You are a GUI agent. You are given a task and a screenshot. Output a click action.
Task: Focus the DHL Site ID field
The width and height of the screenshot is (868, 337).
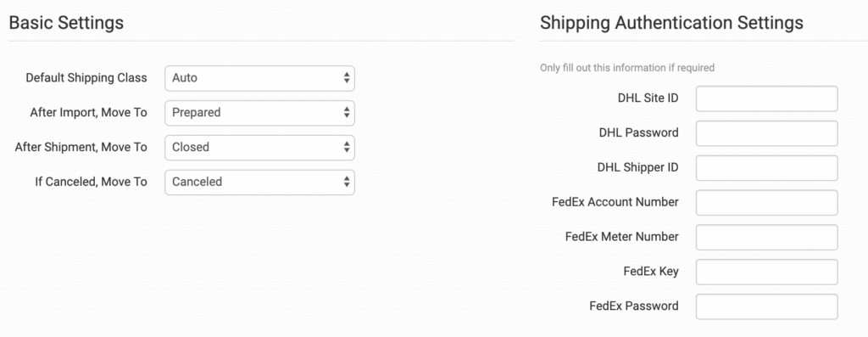pos(766,98)
